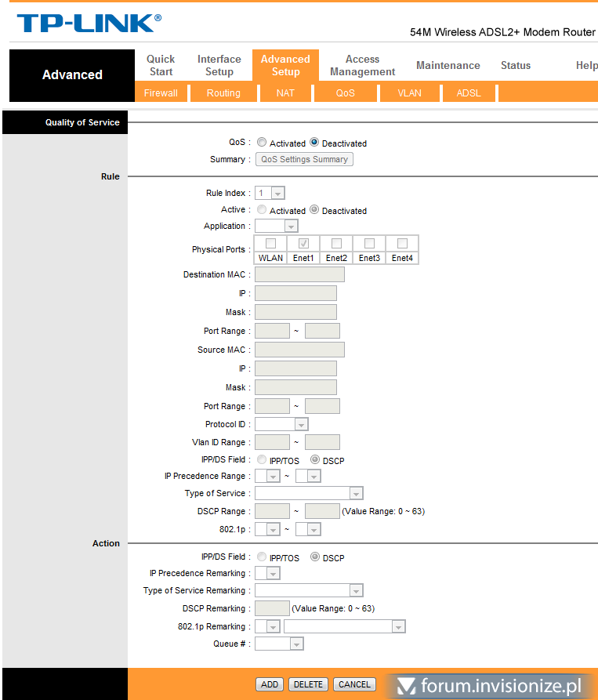Click the TP-LINK logo
Viewport: 598px width, 700px height.
pos(89,23)
